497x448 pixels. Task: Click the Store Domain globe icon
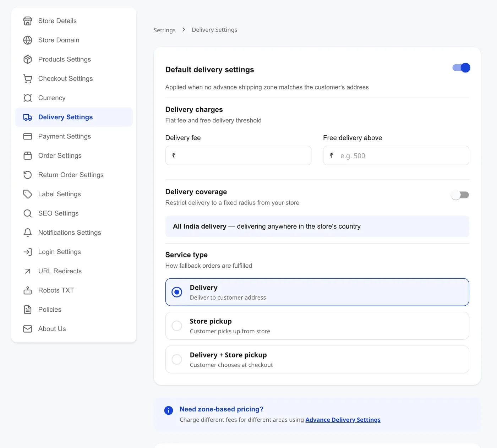tap(28, 40)
